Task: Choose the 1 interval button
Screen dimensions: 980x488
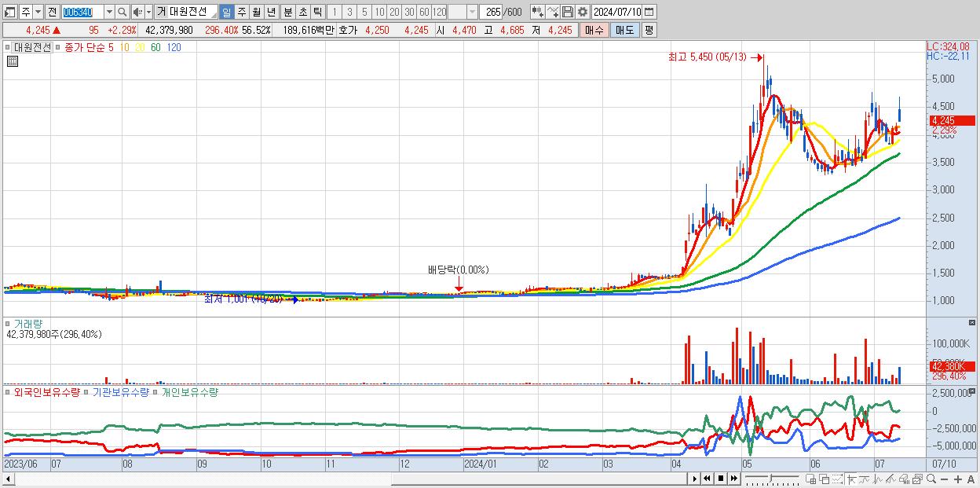Action: [334, 12]
